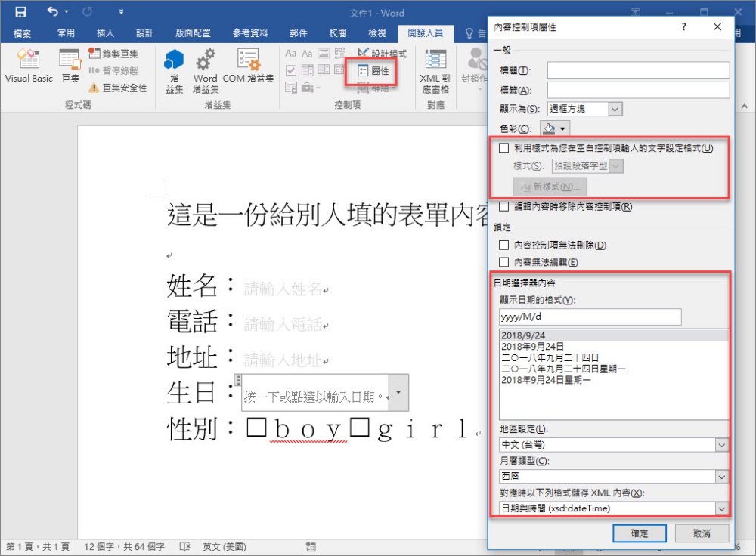The image size is (756, 556).
Task: Open the Style (樣式) combo box
Action: tap(587, 165)
